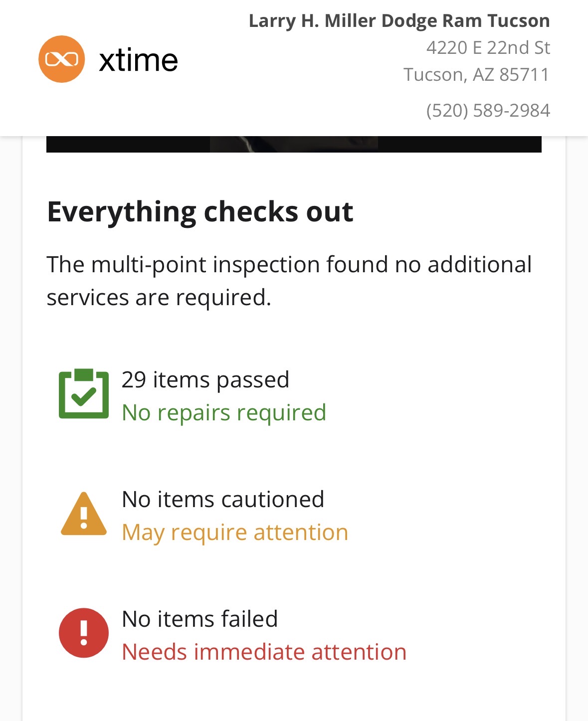Viewport: 588px width, 721px height.
Task: Click Larry H. Miller Dodge Ram Tucson name
Action: tap(399, 21)
